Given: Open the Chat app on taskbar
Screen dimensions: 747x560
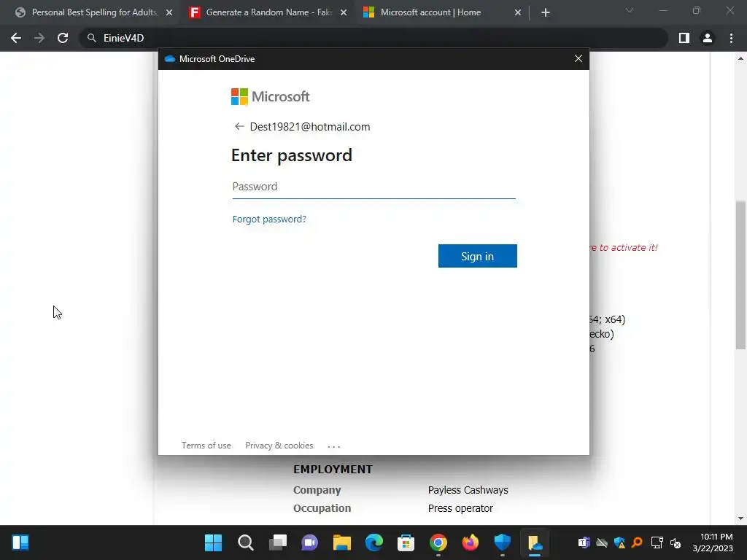Looking at the screenshot, I should click(309, 542).
